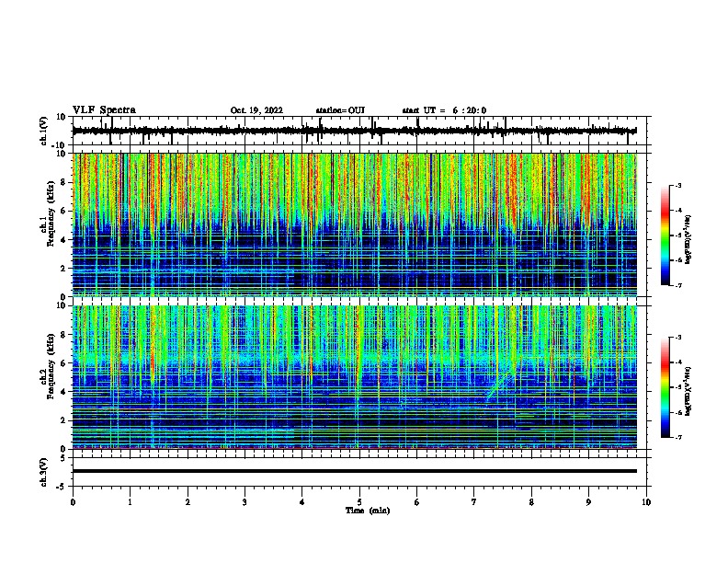Viewport: 728px width, 563px height.
Task: Click the ch.1 spectrogram color bar
Action: pyautogui.click(x=665, y=236)
